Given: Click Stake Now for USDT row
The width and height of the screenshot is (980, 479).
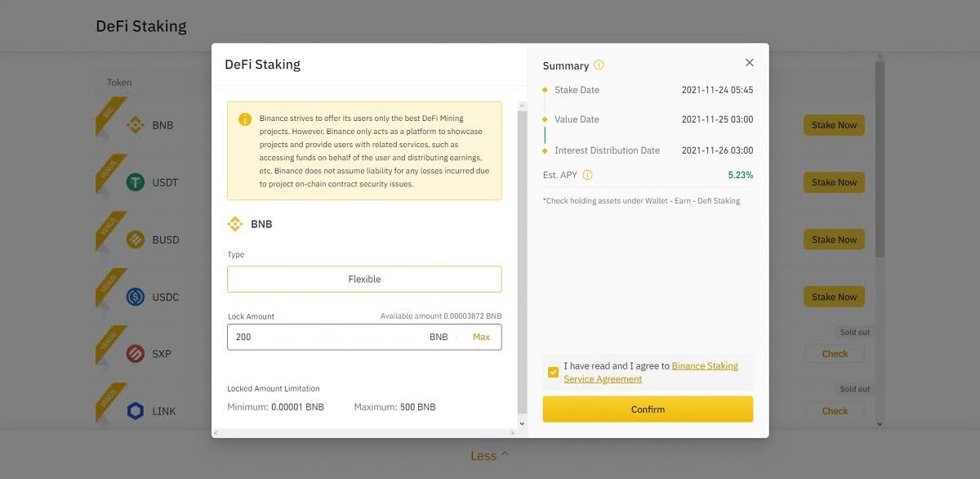Looking at the screenshot, I should pos(834,182).
